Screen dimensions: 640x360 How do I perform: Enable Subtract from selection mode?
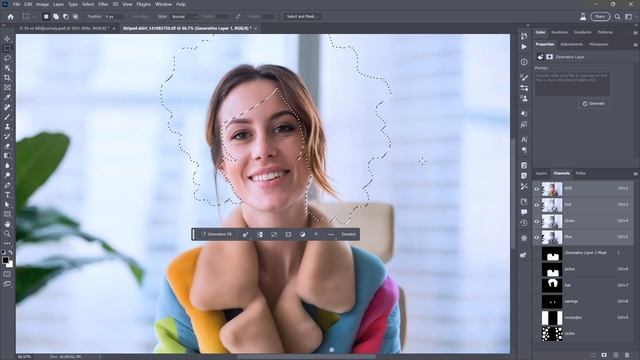point(66,17)
